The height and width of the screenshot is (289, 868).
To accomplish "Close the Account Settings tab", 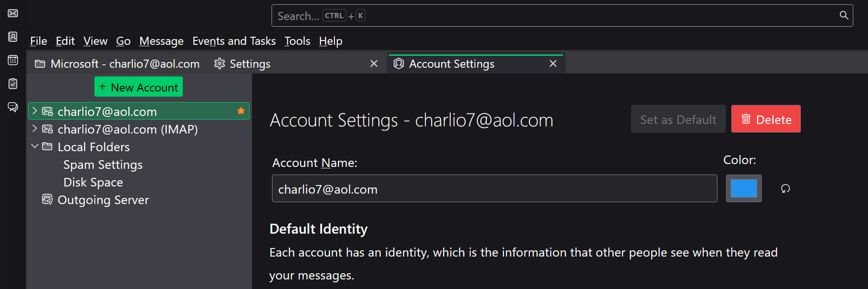I will click(553, 63).
